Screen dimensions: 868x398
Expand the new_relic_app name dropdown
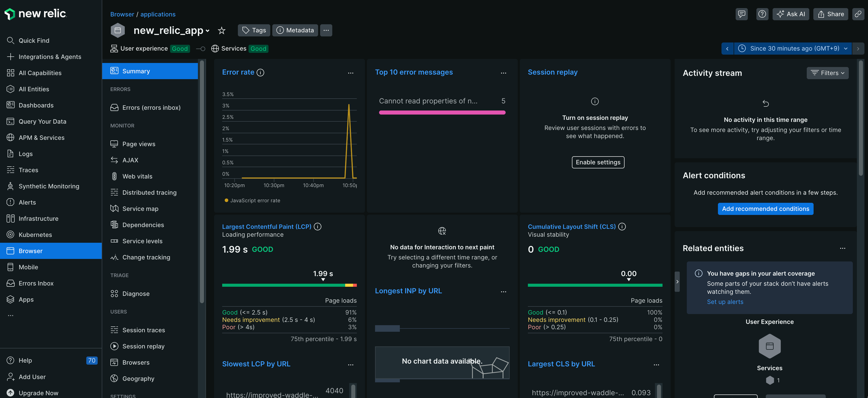(208, 30)
